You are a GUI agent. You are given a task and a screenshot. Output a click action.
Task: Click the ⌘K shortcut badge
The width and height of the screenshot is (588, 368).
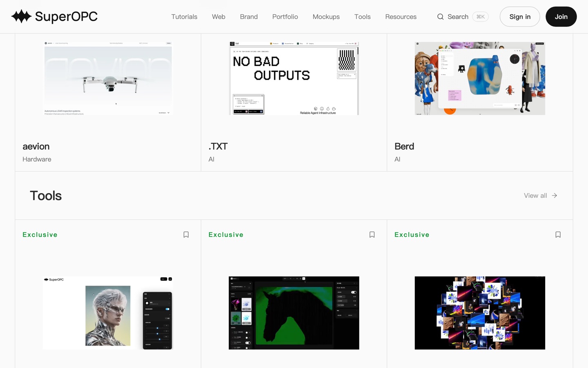[480, 17]
